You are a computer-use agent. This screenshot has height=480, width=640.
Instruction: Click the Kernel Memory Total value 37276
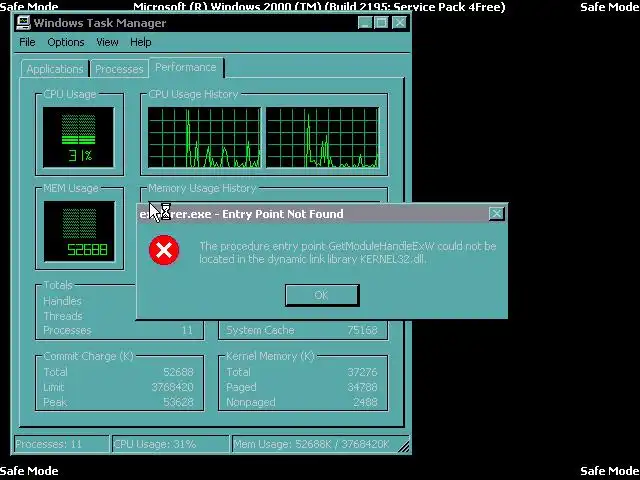tap(362, 372)
